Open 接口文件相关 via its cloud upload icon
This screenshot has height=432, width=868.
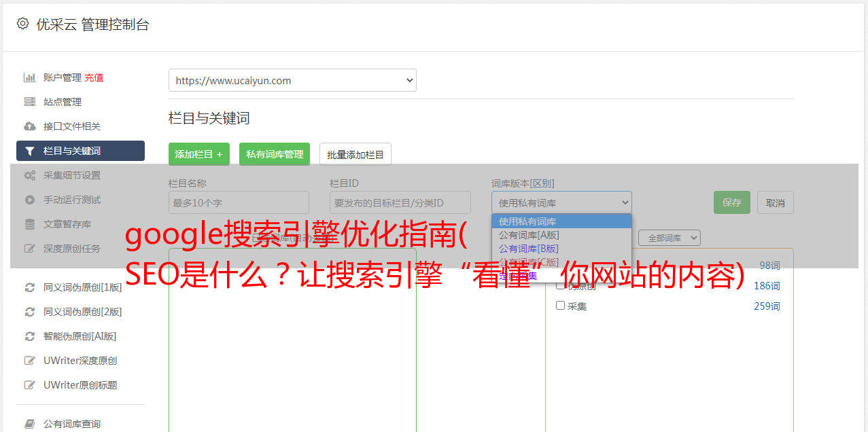click(30, 126)
